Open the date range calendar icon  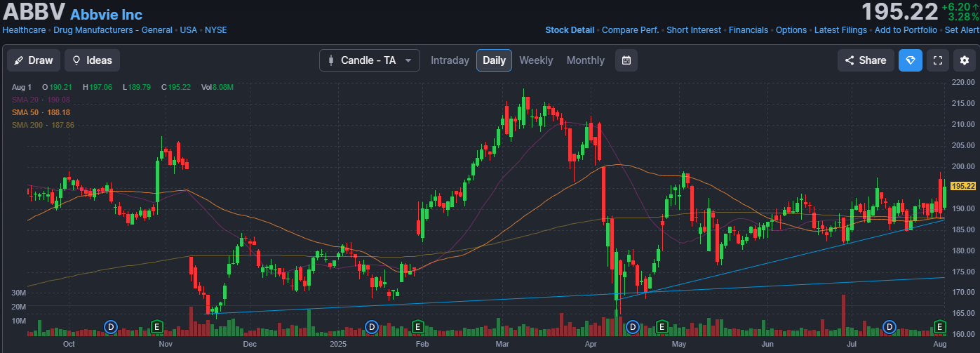pyautogui.click(x=626, y=60)
